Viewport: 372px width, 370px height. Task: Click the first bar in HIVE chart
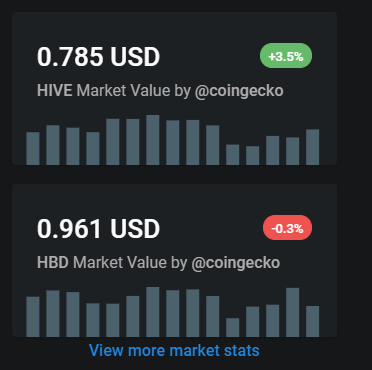pyautogui.click(x=33, y=148)
